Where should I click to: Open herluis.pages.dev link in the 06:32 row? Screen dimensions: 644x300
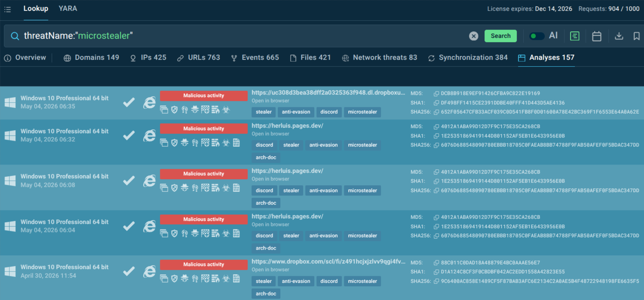pyautogui.click(x=287, y=126)
